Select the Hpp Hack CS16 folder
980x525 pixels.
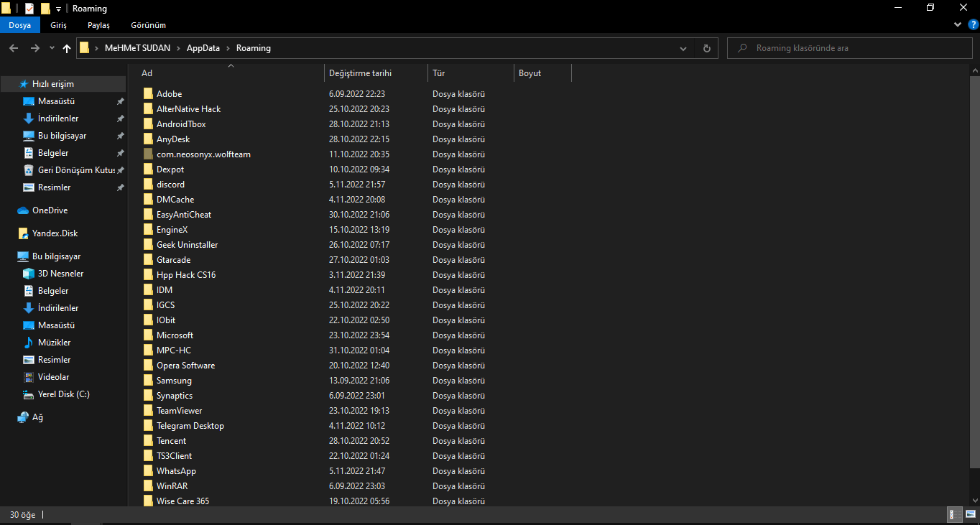click(x=186, y=275)
